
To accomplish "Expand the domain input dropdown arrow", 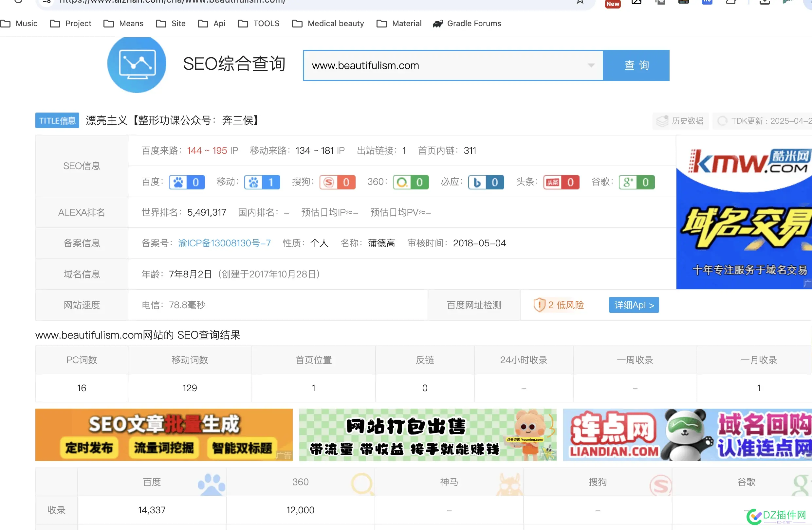I will pyautogui.click(x=591, y=65).
